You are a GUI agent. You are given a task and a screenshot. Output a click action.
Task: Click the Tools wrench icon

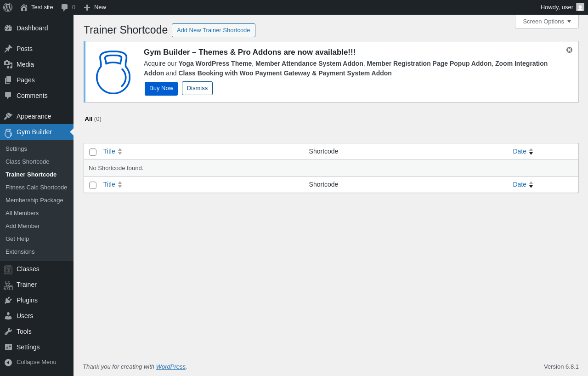[x=8, y=331]
